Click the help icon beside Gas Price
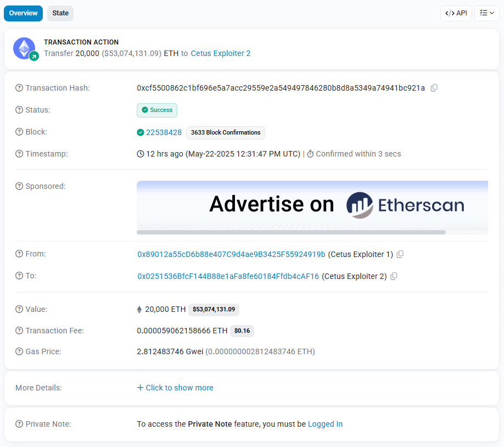This screenshot has width=504, height=447. click(x=19, y=351)
